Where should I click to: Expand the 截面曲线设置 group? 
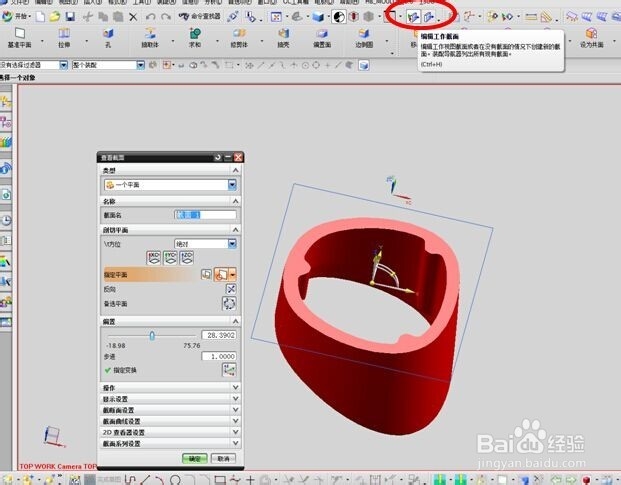pos(235,421)
